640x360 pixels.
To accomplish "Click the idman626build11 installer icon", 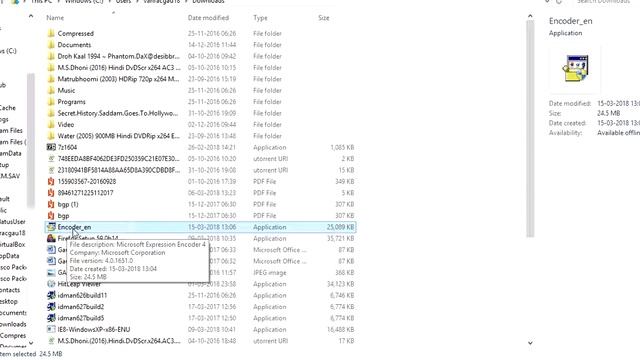I will pos(51,296).
